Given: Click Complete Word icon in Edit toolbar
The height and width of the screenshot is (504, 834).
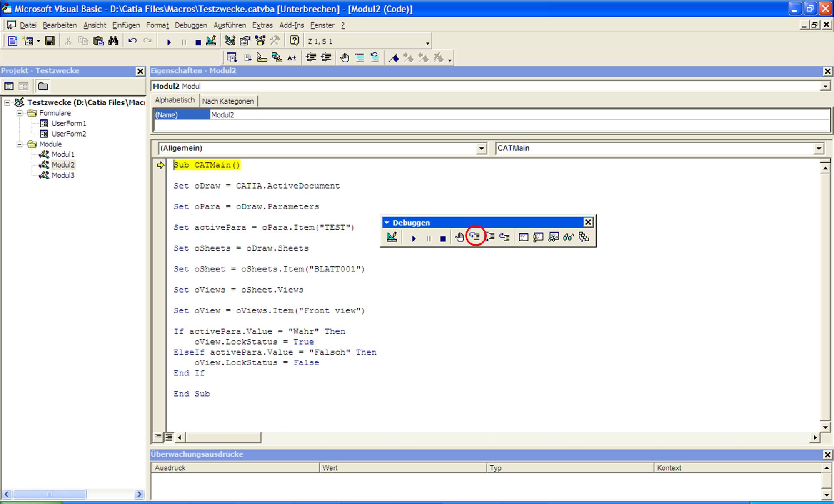Looking at the screenshot, I should click(292, 57).
